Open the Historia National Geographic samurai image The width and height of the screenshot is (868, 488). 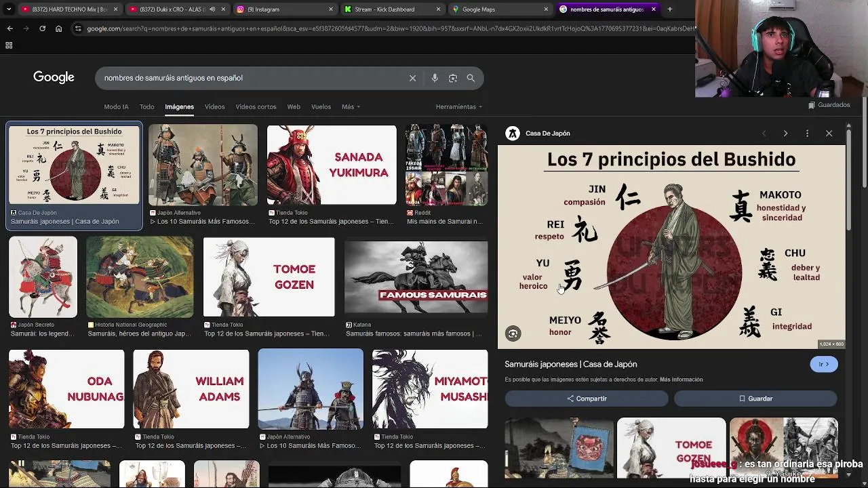pyautogui.click(x=140, y=277)
